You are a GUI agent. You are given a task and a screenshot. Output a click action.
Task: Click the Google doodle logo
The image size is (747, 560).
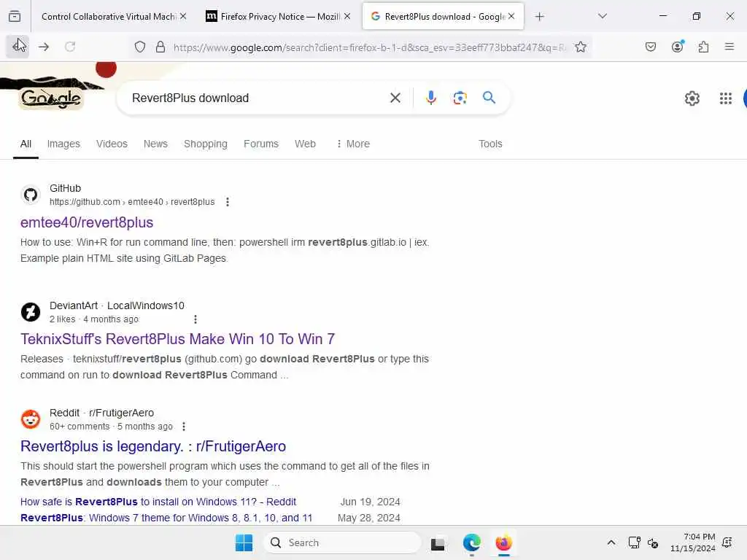[x=51, y=98]
